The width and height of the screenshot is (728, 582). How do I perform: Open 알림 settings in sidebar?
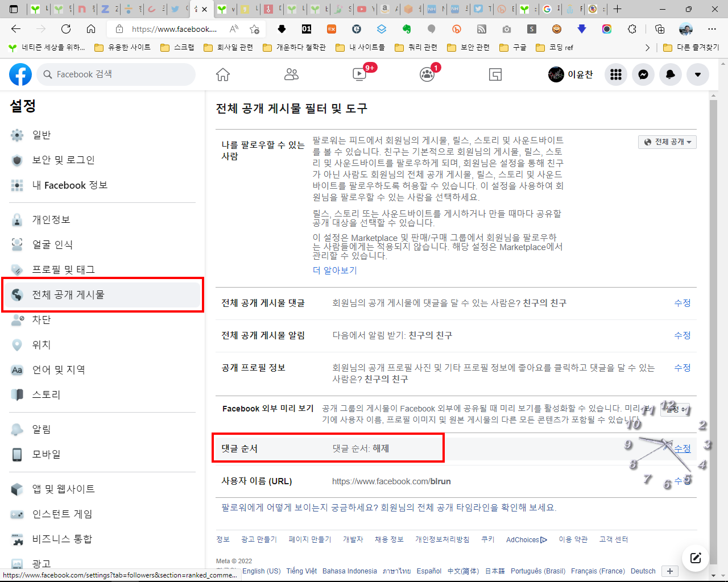[102, 429]
